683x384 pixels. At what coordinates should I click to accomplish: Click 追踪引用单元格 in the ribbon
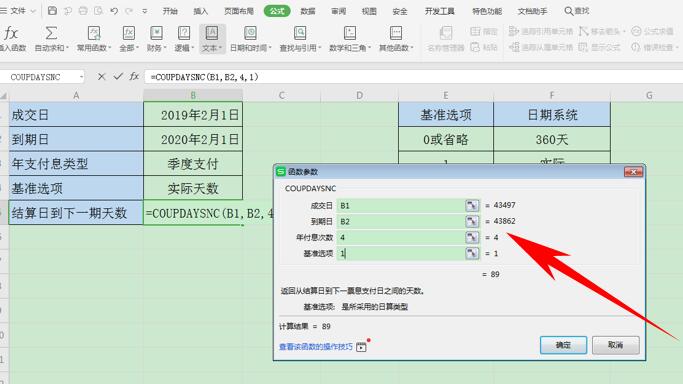coord(541,31)
